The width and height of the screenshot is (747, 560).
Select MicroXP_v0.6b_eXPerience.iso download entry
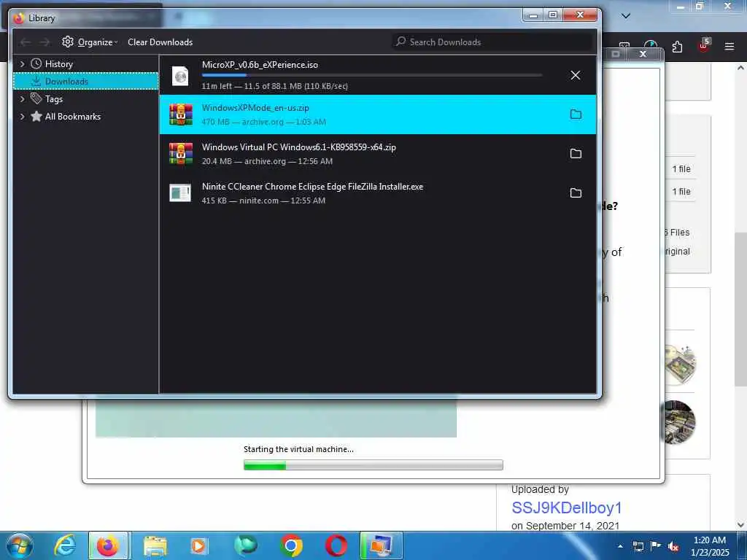[378, 75]
